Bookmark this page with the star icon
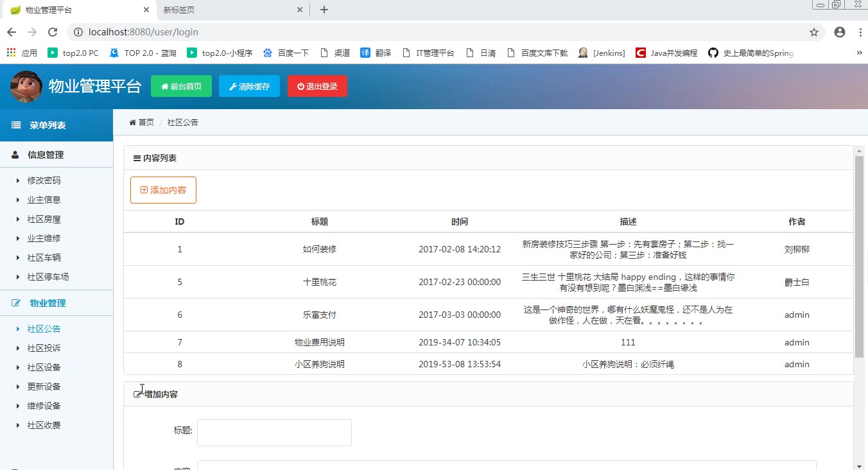Image resolution: width=868 pixels, height=470 pixels. pyautogui.click(x=813, y=32)
